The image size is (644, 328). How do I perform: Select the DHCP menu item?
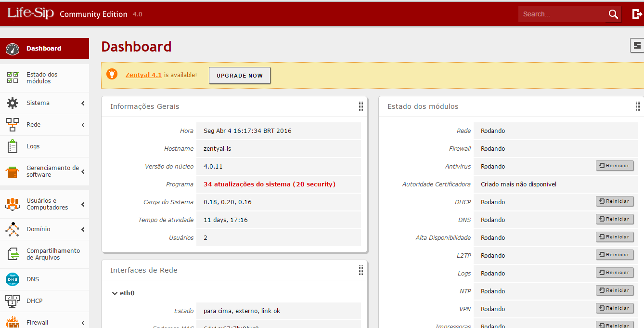[35, 301]
